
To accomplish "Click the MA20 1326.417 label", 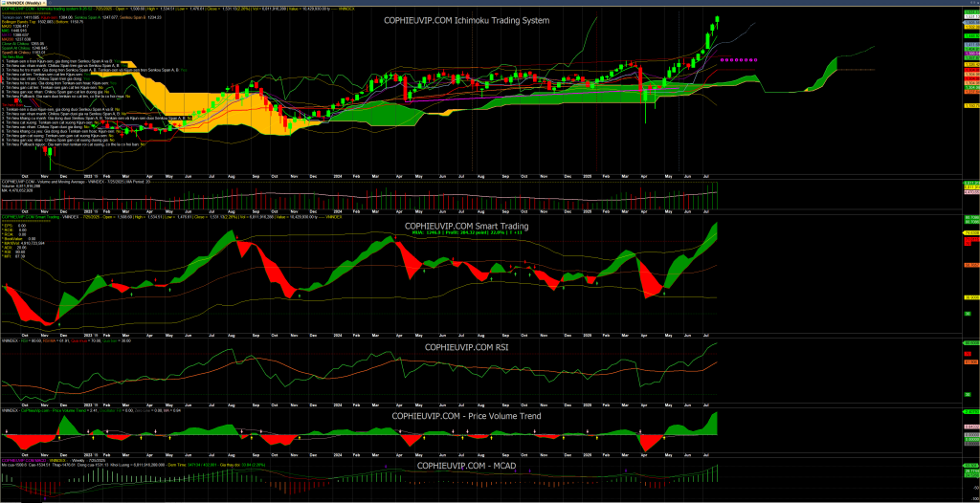I will click(15, 26).
